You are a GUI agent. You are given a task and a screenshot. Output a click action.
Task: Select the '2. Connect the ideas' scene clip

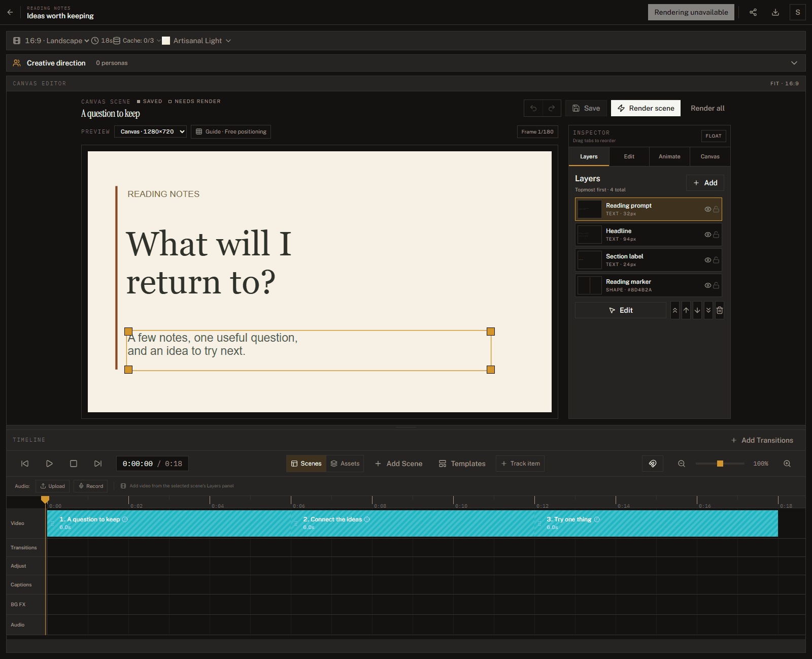(x=412, y=523)
